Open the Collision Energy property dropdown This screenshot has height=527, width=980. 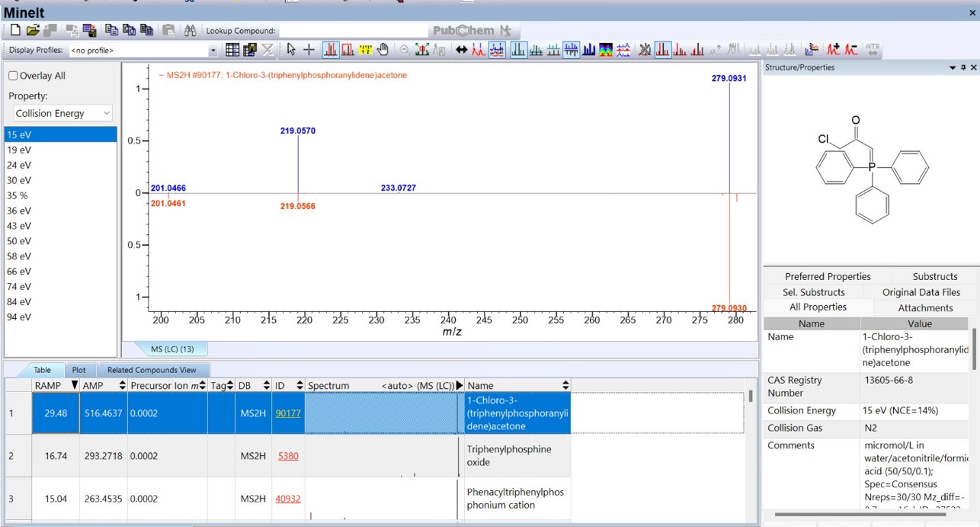point(63,114)
